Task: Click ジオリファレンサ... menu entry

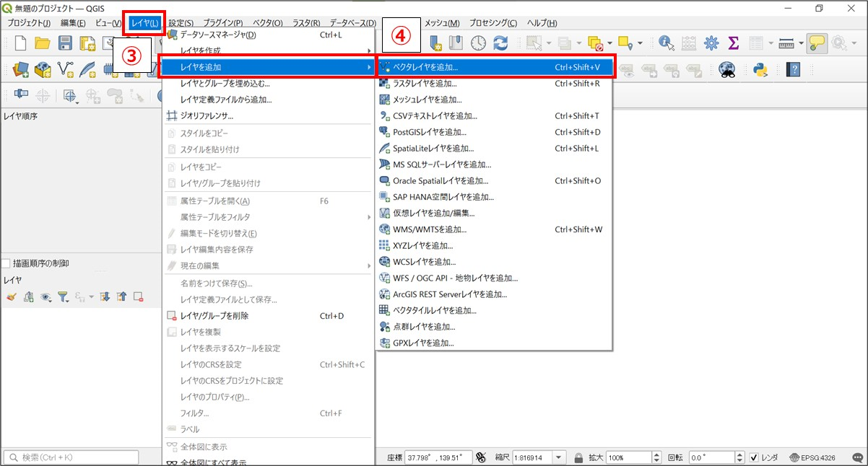Action: click(268, 116)
